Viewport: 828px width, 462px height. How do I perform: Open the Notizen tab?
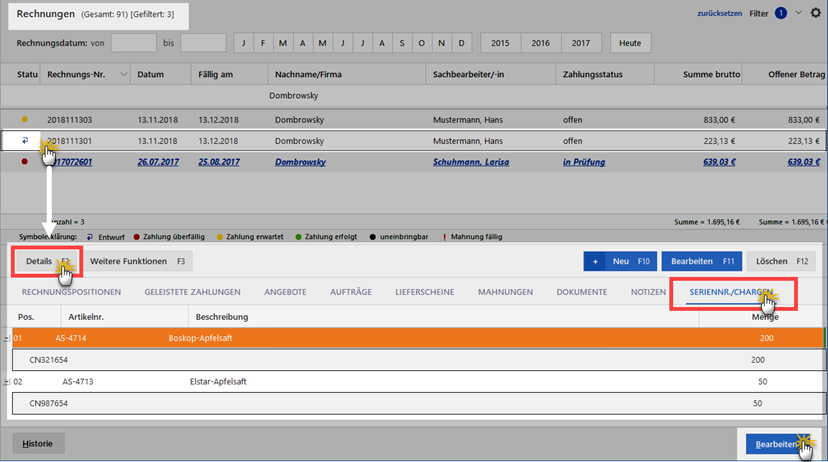click(648, 292)
